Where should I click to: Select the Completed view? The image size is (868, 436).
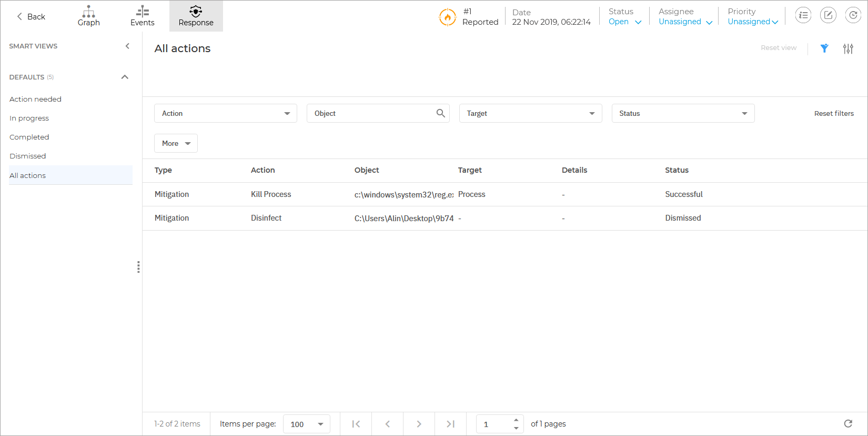coord(29,137)
